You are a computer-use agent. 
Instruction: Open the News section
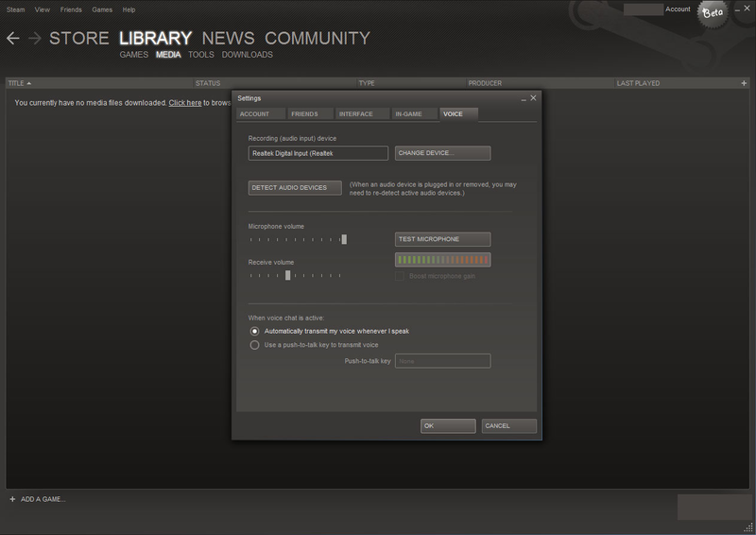(228, 38)
